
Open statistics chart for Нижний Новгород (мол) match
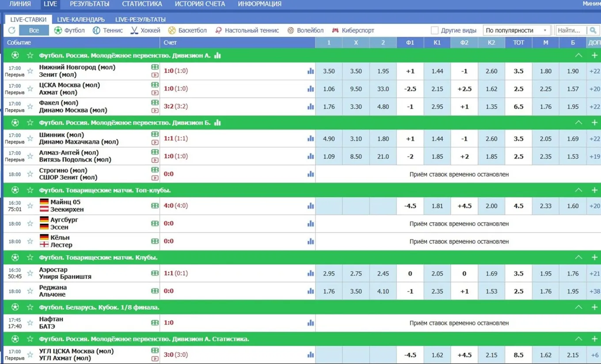click(x=311, y=71)
